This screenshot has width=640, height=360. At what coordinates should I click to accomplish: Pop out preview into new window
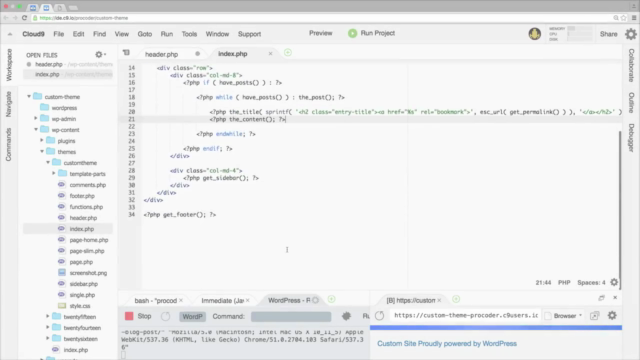click(x=594, y=316)
